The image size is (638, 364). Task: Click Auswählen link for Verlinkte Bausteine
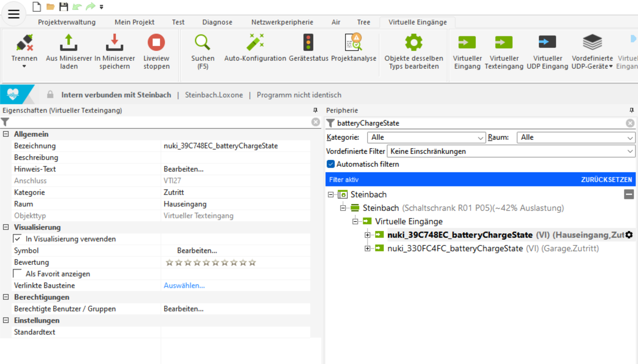[x=184, y=286]
